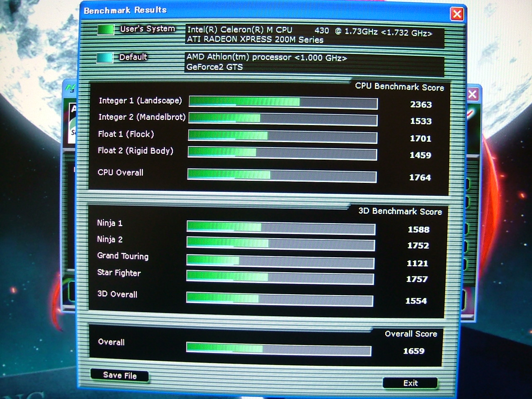Select the "ATI RADEON XPRESS 200M Series" text
This screenshot has width=532, height=399.
point(255,40)
